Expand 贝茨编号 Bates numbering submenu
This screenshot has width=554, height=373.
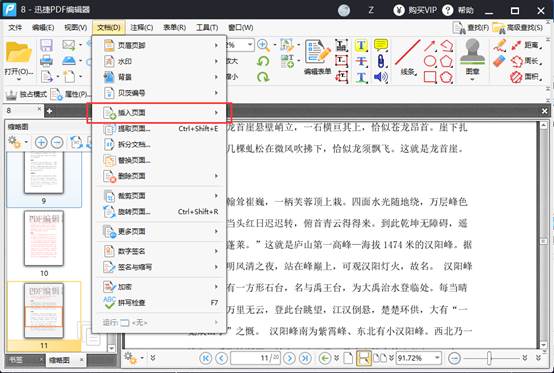[159, 93]
